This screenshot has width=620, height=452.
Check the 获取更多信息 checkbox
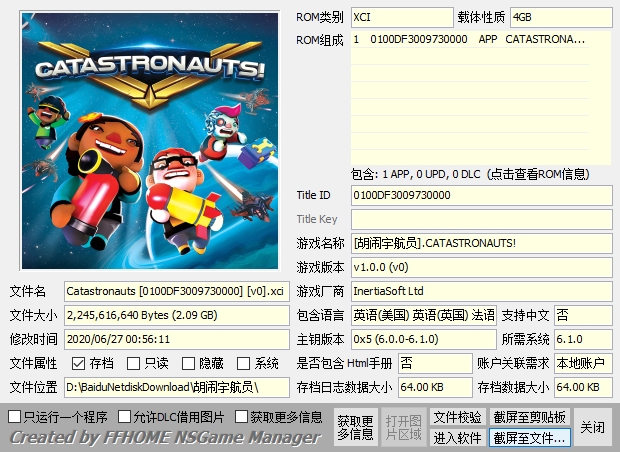[x=241, y=416]
